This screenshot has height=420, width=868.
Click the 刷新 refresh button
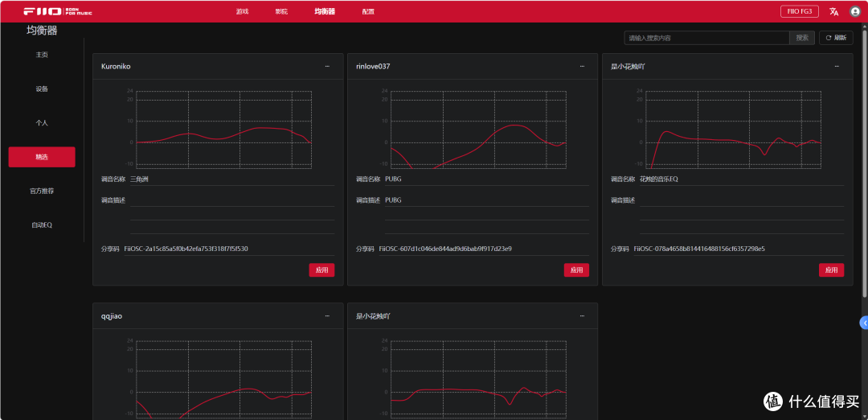point(836,38)
